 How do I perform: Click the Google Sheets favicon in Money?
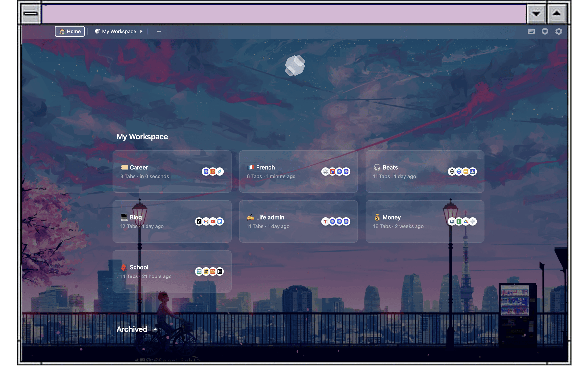coord(459,222)
